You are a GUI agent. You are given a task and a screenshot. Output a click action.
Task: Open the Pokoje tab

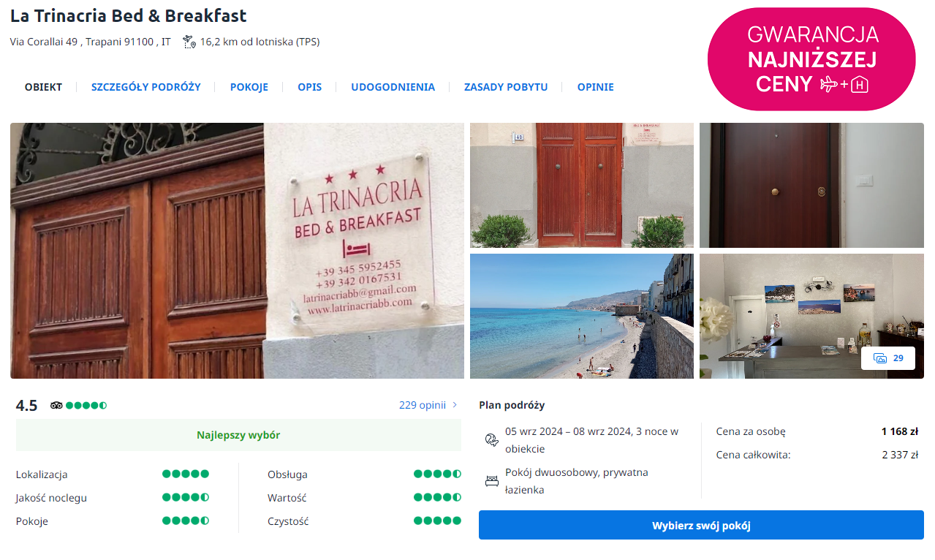(249, 87)
